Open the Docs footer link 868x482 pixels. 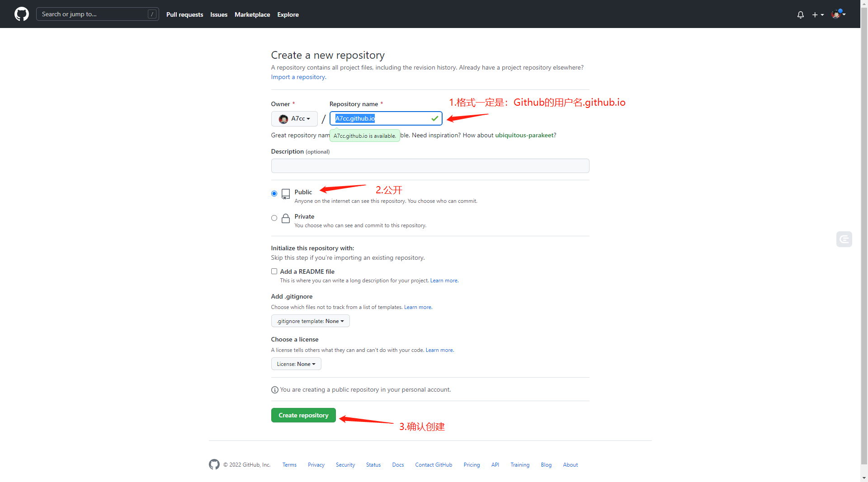pyautogui.click(x=398, y=465)
